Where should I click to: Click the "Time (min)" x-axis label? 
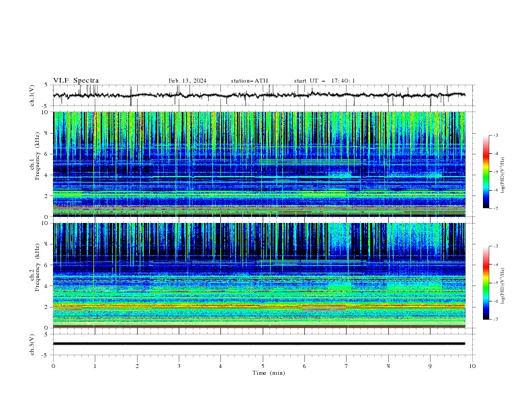(269, 373)
